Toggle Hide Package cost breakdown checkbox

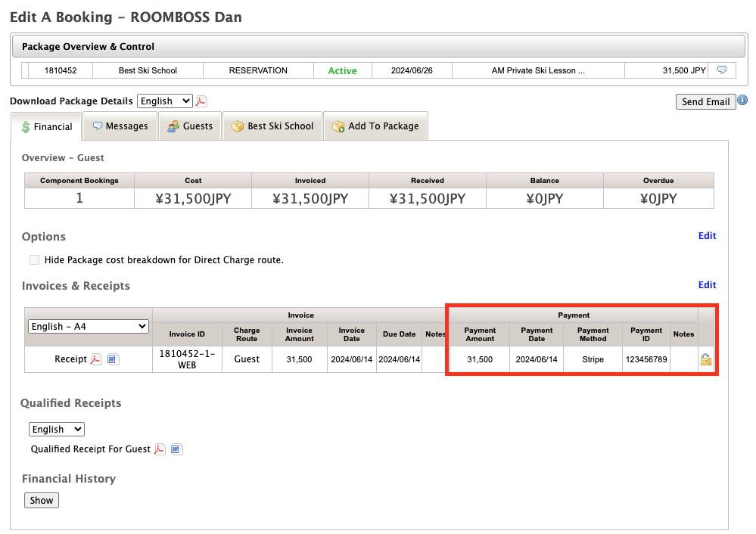(34, 260)
